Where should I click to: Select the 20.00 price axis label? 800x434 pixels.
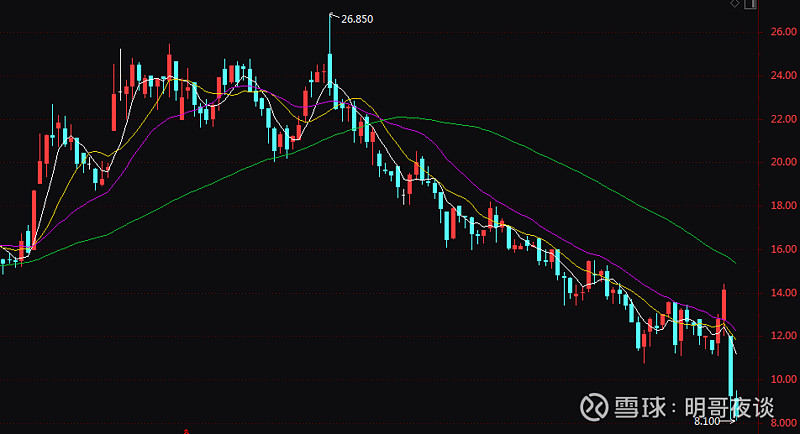[x=784, y=162]
